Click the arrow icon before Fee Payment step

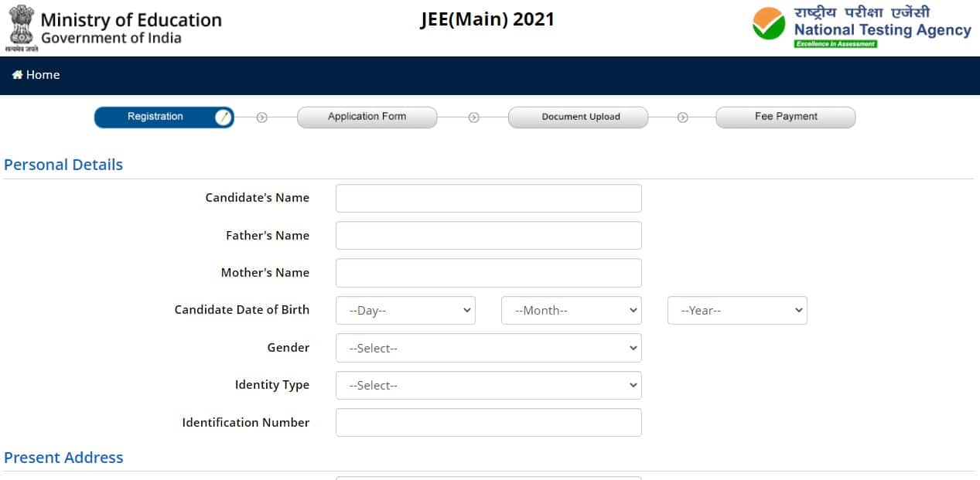(683, 117)
